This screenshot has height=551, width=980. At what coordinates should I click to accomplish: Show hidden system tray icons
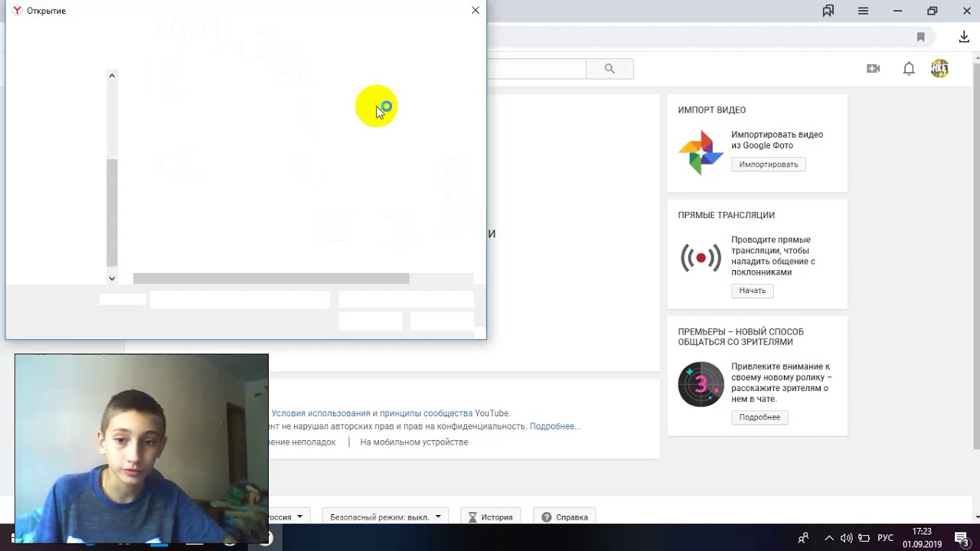point(828,538)
